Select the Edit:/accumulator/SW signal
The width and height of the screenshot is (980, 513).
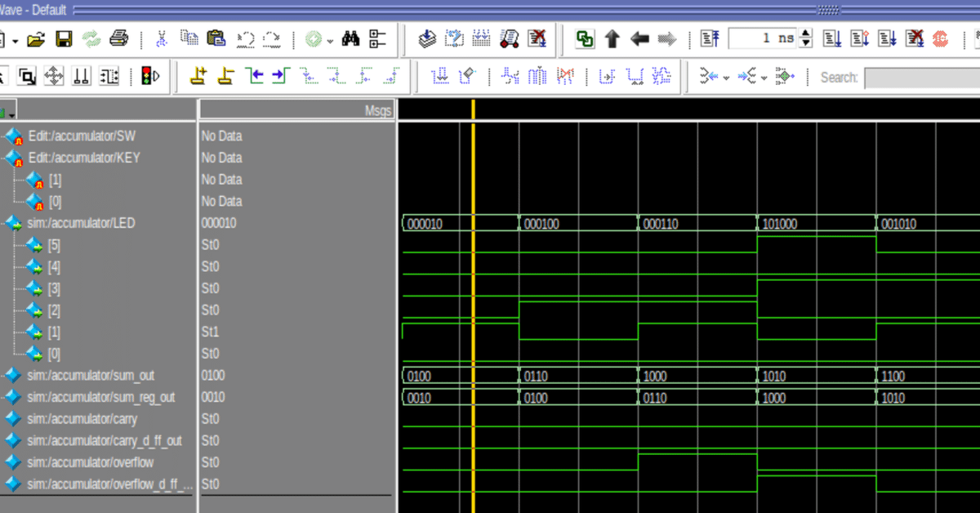click(81, 136)
